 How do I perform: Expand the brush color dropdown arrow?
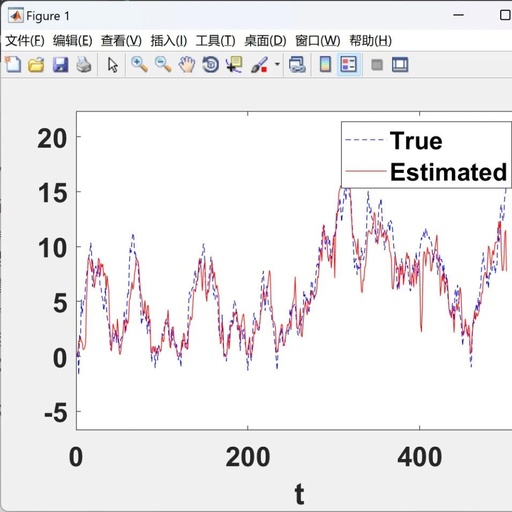point(277,64)
